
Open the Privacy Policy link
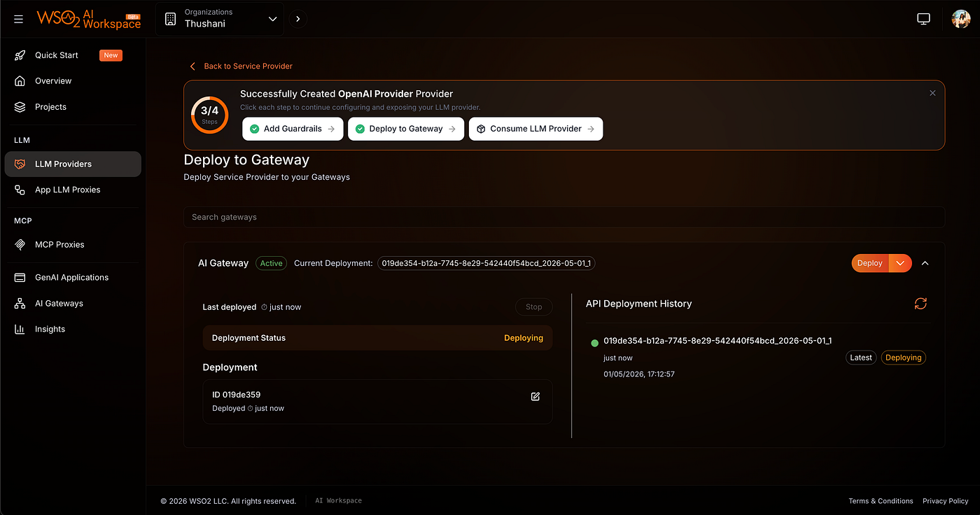(946, 501)
